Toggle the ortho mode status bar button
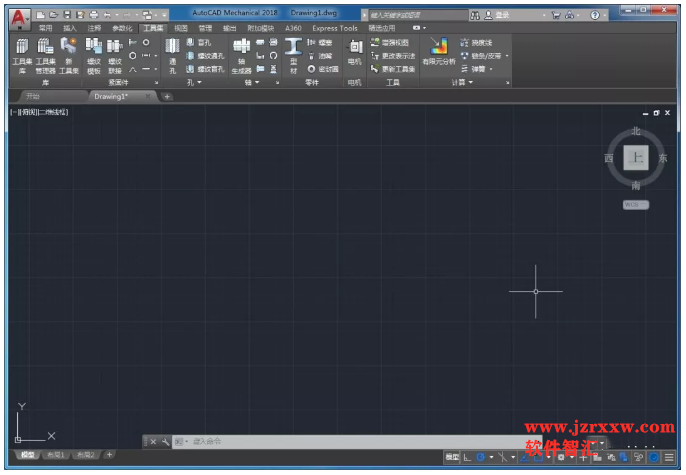 pos(467,458)
